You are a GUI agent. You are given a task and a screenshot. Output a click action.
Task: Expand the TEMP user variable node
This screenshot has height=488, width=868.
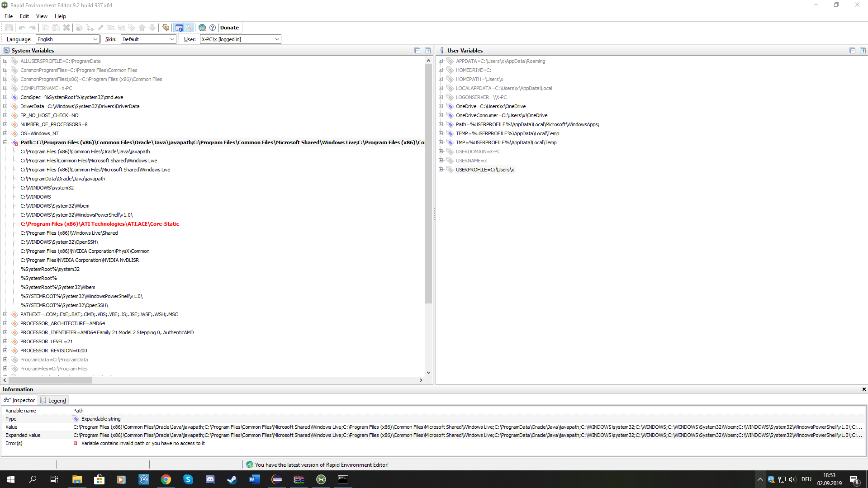pos(441,133)
